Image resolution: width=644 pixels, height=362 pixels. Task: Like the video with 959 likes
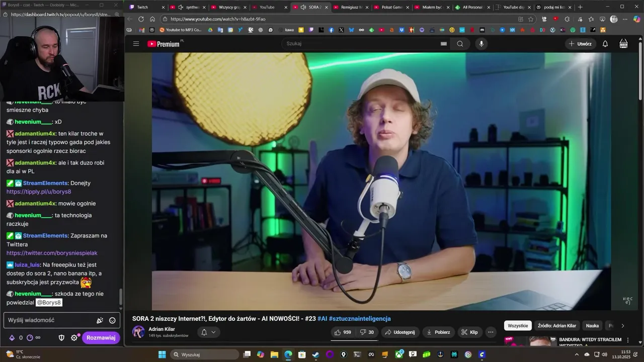[x=343, y=332]
